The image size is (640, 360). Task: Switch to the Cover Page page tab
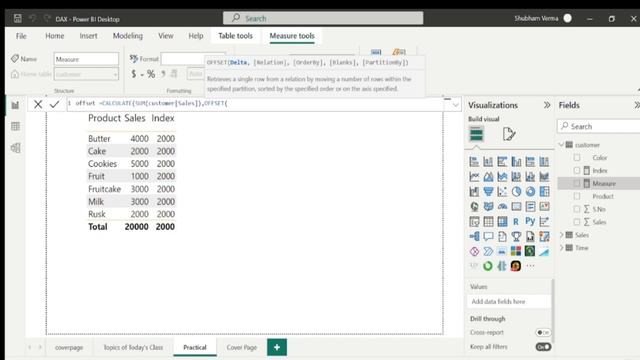(x=242, y=347)
